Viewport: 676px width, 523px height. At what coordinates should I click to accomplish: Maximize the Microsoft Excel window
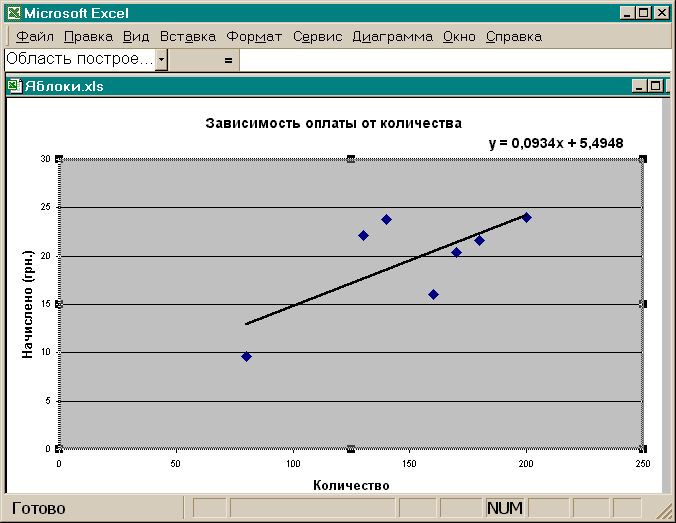pyautogui.click(x=643, y=13)
